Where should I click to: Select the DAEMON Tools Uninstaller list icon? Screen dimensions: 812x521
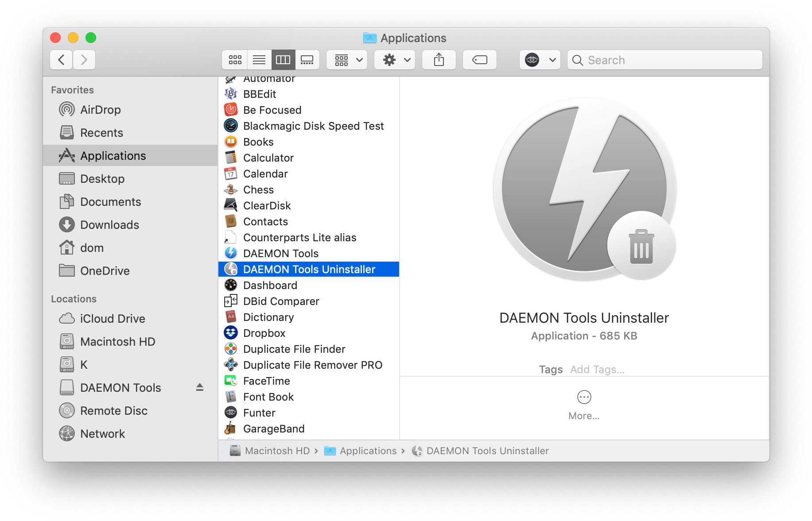pos(231,269)
